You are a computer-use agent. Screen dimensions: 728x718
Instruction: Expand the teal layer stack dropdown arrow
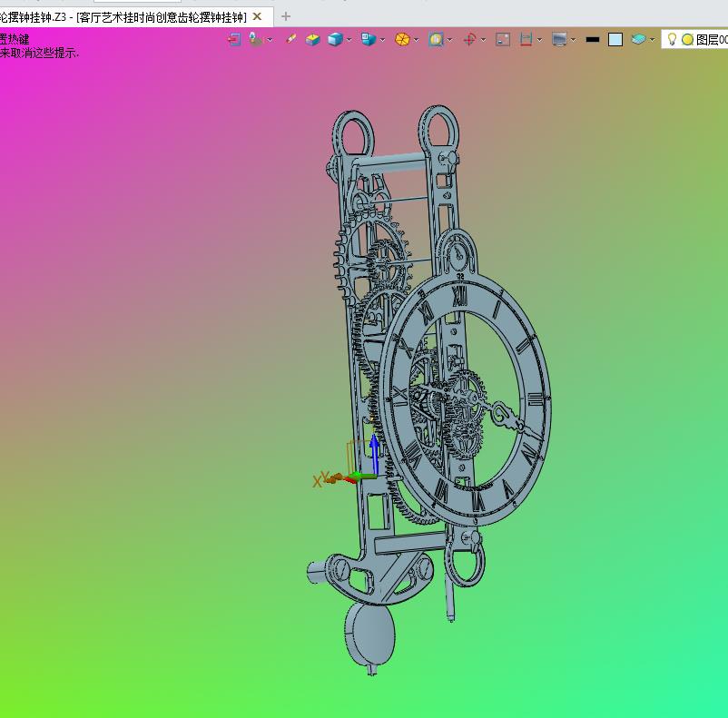[x=652, y=40]
